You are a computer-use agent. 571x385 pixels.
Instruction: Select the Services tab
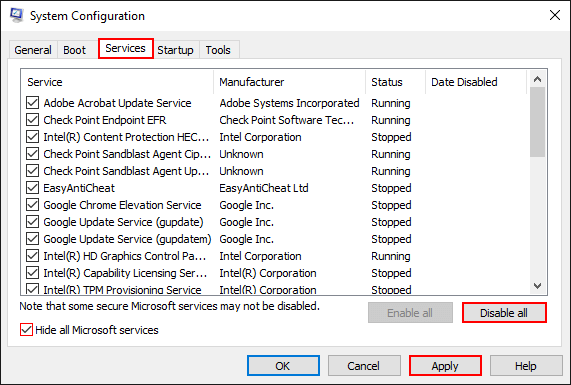click(x=125, y=48)
